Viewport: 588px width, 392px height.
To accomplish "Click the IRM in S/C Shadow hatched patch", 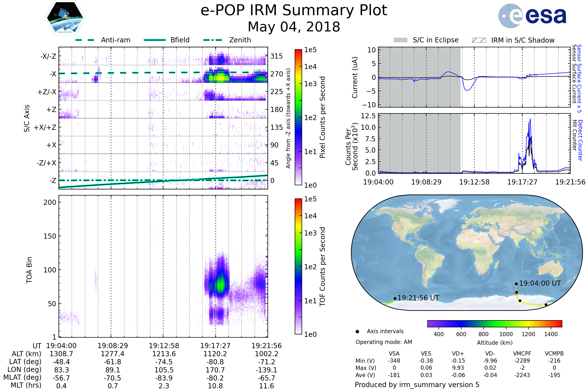I will click(x=479, y=40).
